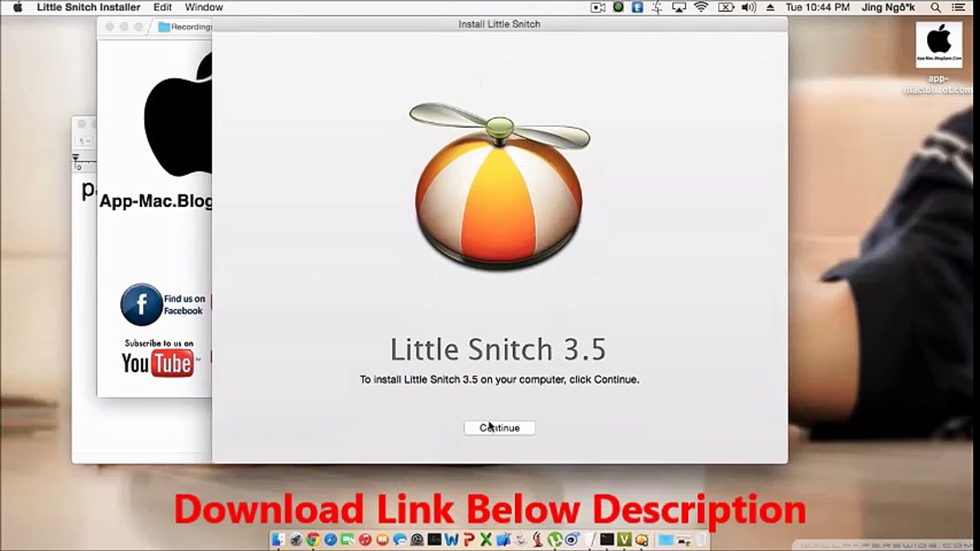Open the Apple menu
The image size is (980, 551).
(17, 7)
